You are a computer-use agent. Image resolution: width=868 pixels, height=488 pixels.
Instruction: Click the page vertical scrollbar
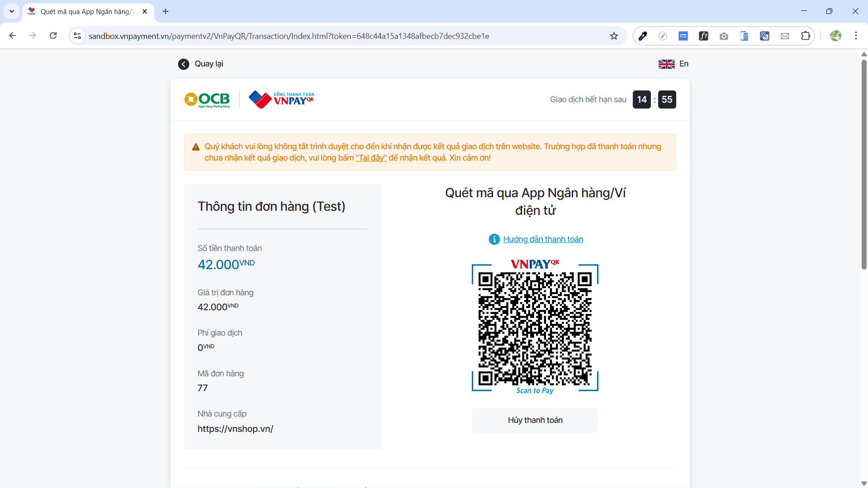pos(864,163)
